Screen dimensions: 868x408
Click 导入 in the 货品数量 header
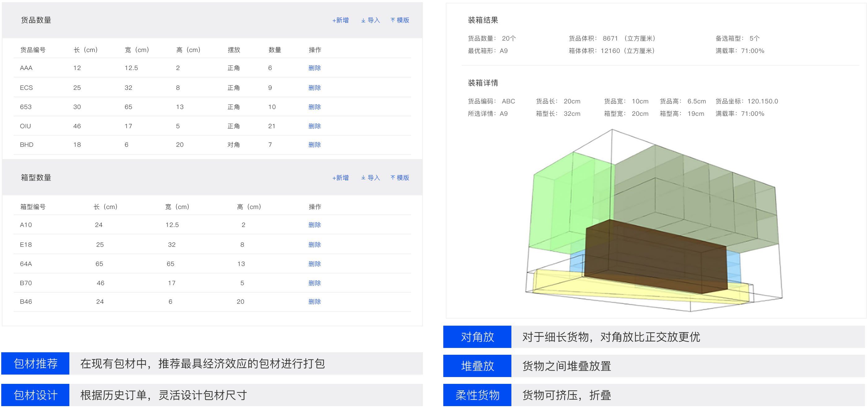(370, 20)
